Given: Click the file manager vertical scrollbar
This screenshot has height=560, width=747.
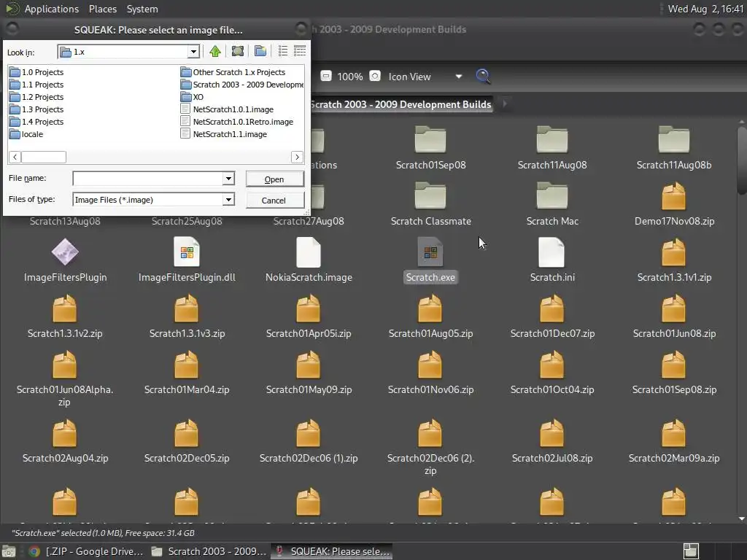Looking at the screenshot, I should click(741, 160).
